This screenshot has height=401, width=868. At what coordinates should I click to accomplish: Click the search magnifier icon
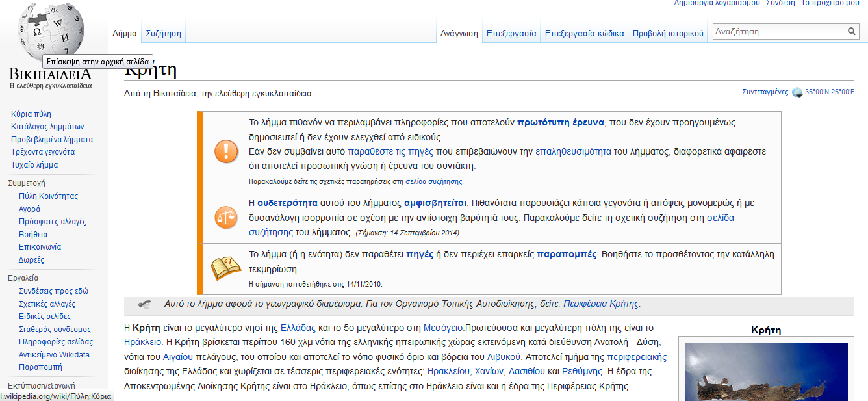click(x=852, y=32)
